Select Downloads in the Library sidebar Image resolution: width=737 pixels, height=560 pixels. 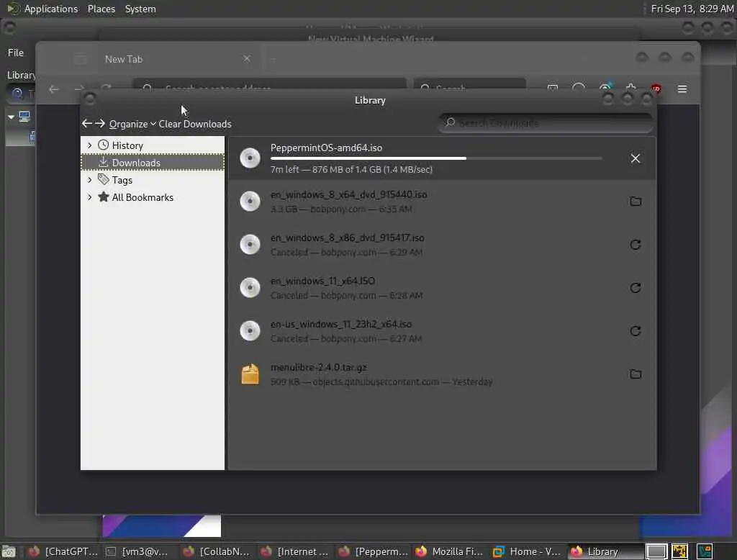point(153,163)
